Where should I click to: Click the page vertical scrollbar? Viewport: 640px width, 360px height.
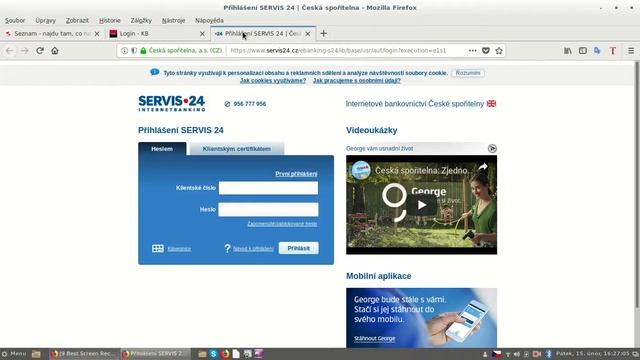click(x=637, y=184)
